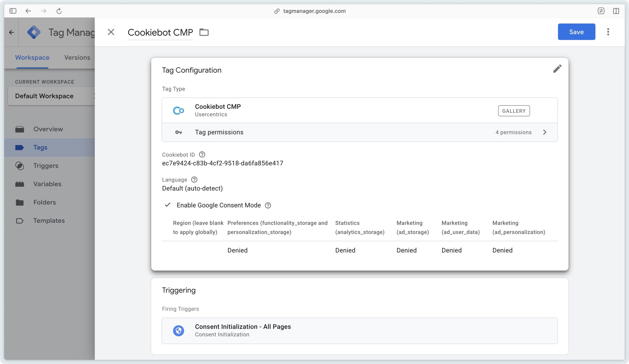Click the tagmanager.google.com address bar
Image resolution: width=629 pixels, height=364 pixels.
click(x=314, y=11)
